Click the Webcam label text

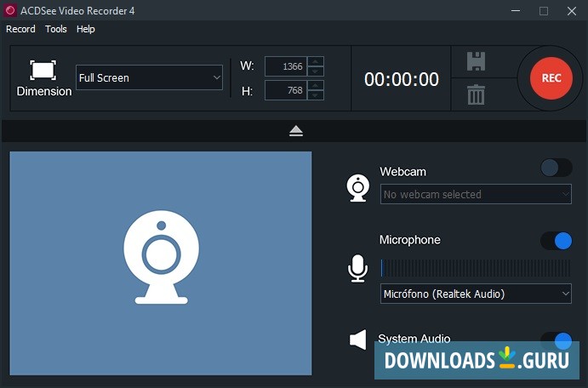click(x=402, y=172)
